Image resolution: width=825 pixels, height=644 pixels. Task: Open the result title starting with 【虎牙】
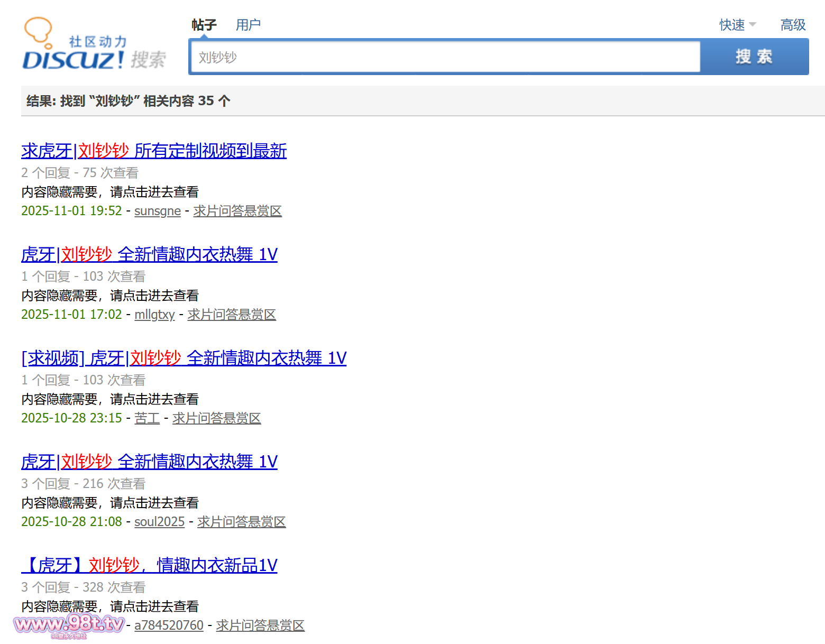(149, 566)
